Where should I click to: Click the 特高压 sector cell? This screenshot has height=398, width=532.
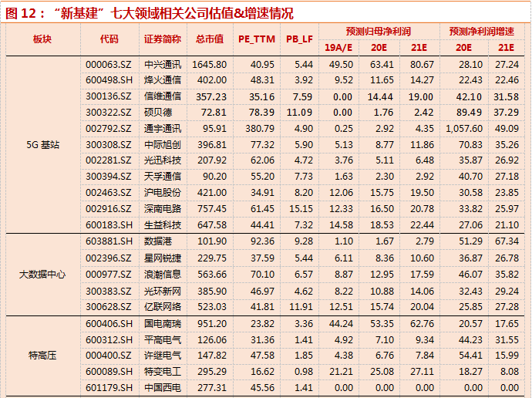[x=43, y=356]
